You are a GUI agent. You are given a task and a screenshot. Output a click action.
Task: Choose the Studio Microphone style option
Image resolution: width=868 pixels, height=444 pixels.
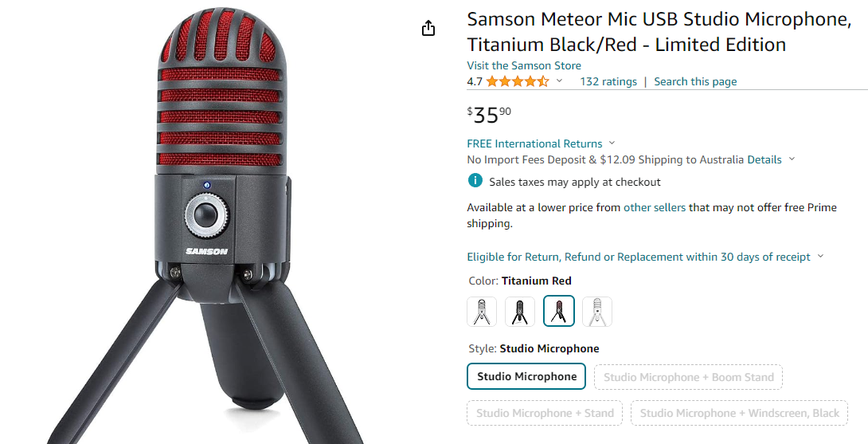pos(526,377)
